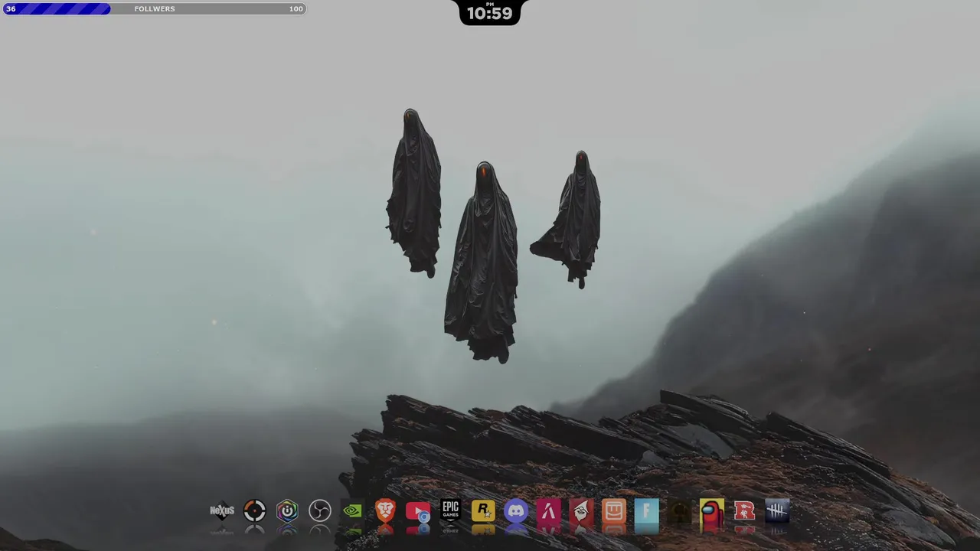The width and height of the screenshot is (980, 551).
Task: Launch the orange-and-white crosshair ring app
Action: [254, 510]
